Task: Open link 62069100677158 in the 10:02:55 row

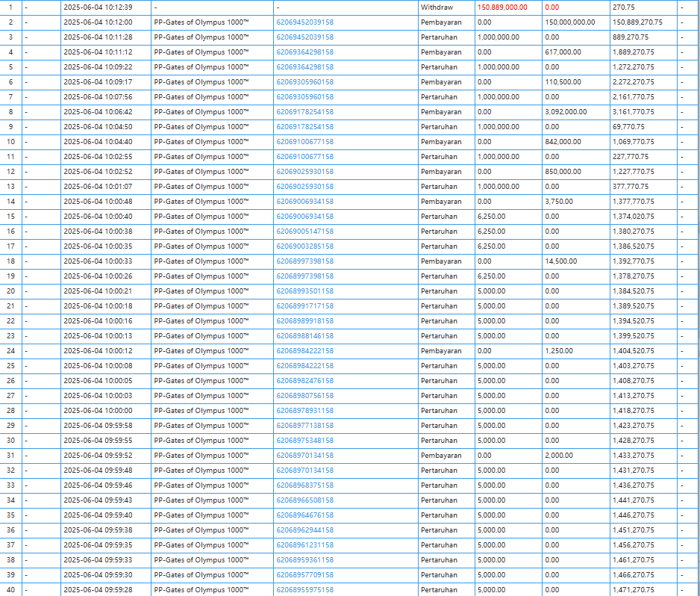Action: tap(305, 157)
